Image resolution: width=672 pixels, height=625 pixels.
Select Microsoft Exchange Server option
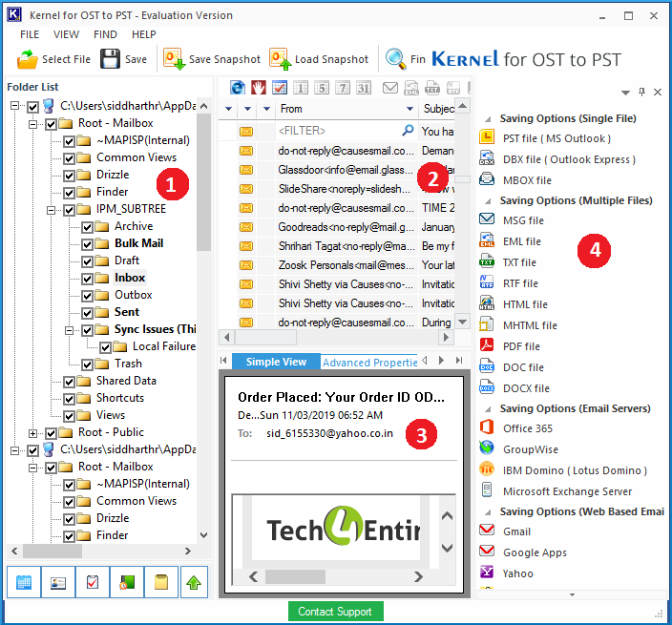pos(567,491)
